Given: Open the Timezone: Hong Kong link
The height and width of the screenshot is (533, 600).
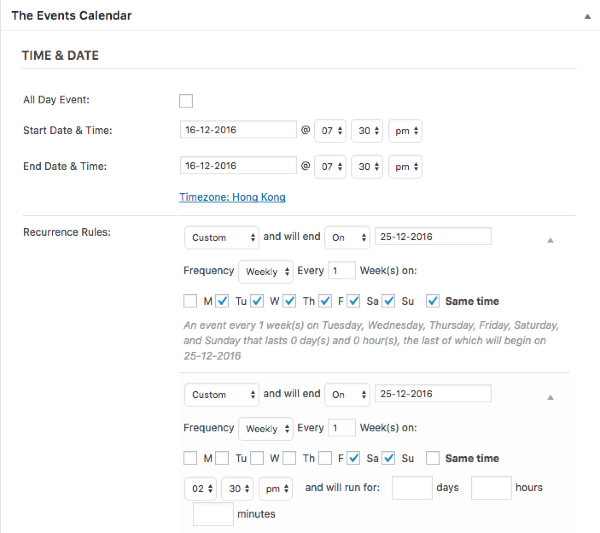Looking at the screenshot, I should [x=232, y=197].
